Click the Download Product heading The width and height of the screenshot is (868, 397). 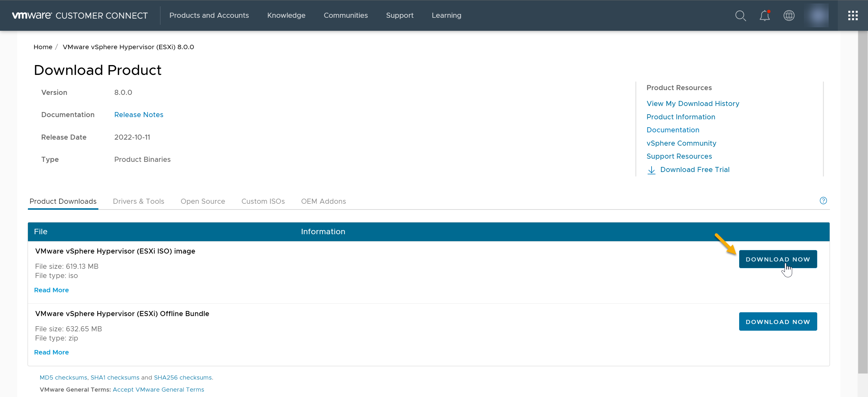coord(98,70)
